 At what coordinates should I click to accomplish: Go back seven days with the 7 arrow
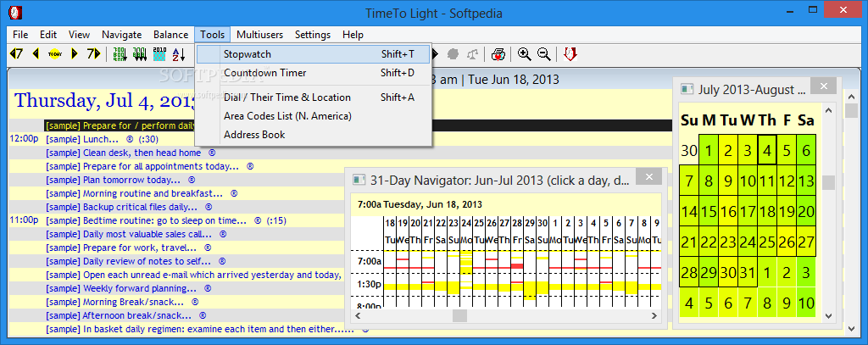pyautogui.click(x=17, y=53)
